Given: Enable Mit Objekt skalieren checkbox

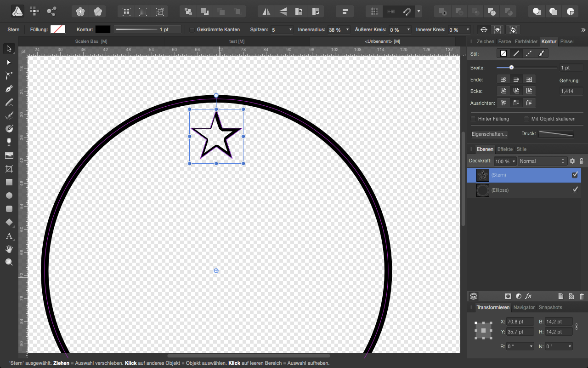Looking at the screenshot, I should point(526,119).
